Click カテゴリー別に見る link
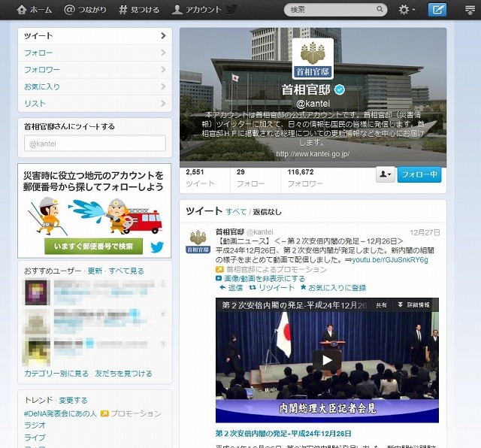Screen dimensions: 481x448 56,374
